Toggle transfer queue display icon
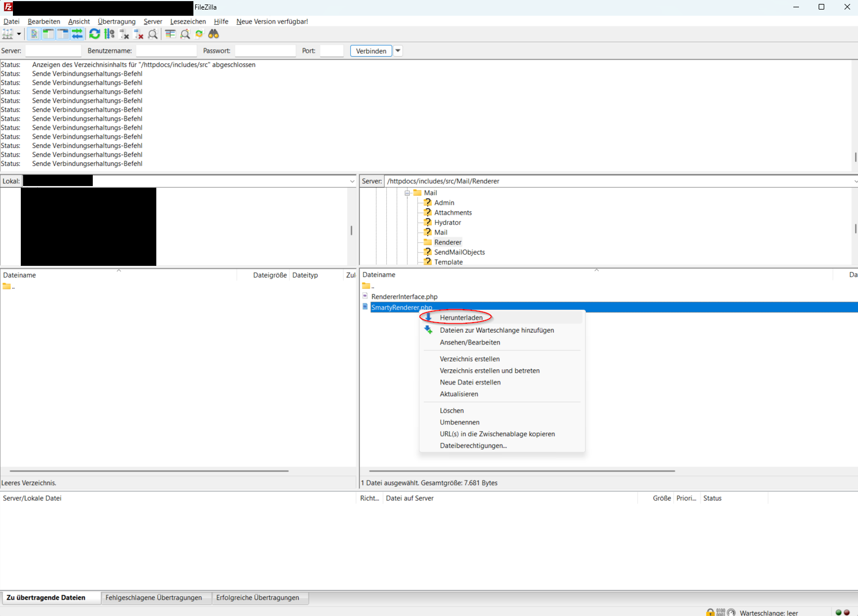This screenshot has width=858, height=616. (x=77, y=34)
